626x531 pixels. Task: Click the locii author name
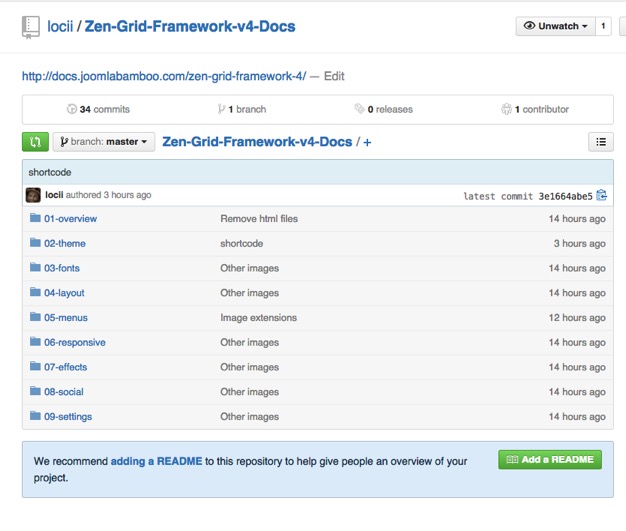click(x=54, y=195)
